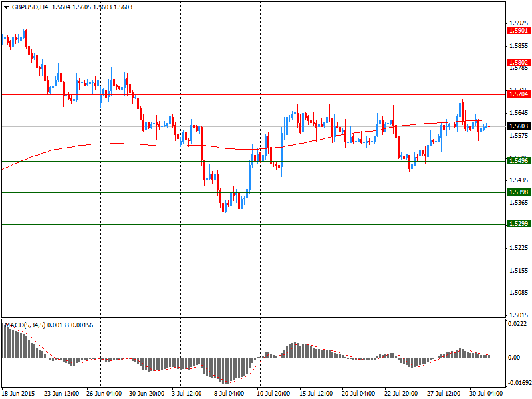The height and width of the screenshot is (399, 532).
Task: Select the 1.5704 resistance price label
Action: click(x=518, y=94)
